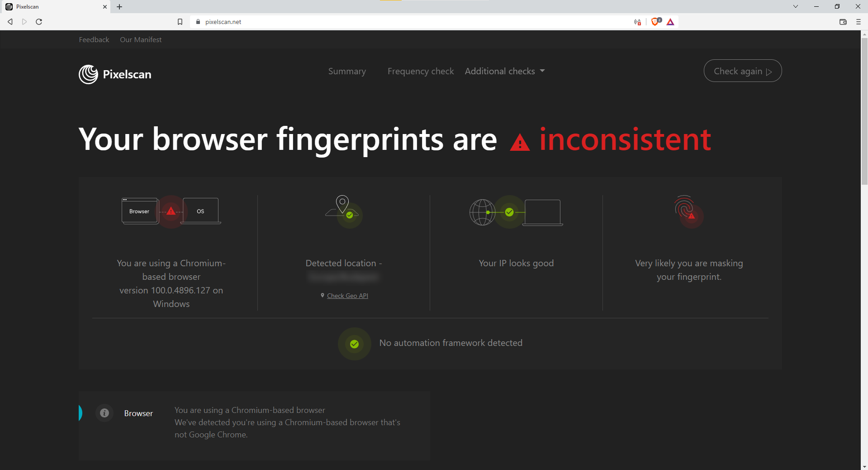Click "No automation framework detected" text
The width and height of the screenshot is (868, 470).
coord(451,343)
